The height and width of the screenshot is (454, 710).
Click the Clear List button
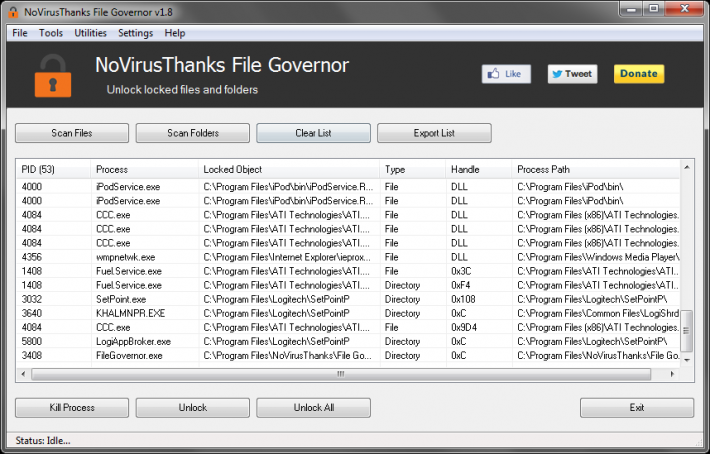click(x=313, y=133)
